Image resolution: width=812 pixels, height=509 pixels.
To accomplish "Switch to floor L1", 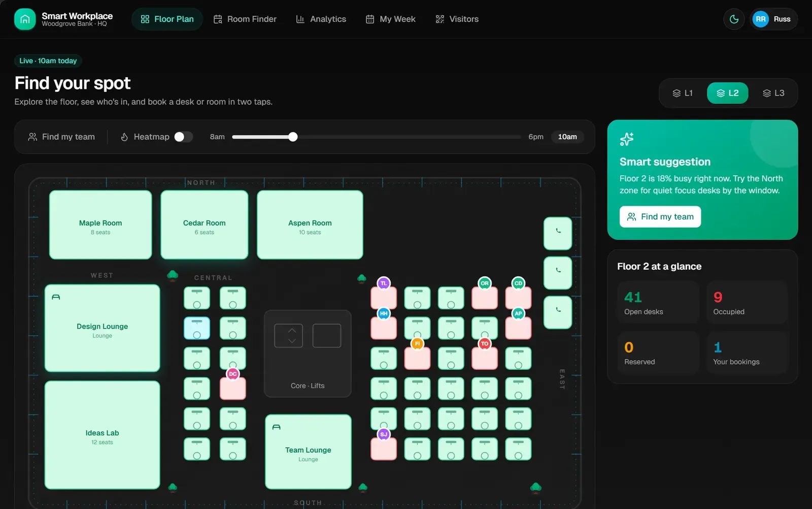I will coord(683,93).
